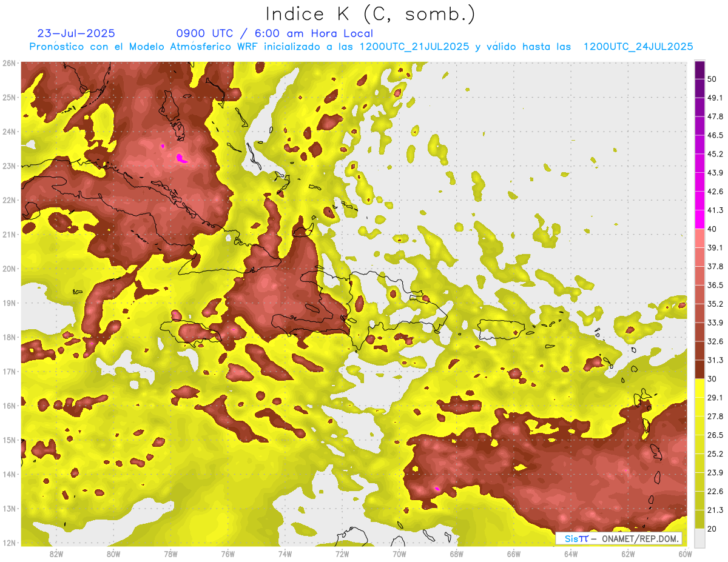This screenshot has height=562, width=728.
Task: Click the '24N' latitude label
Action: (x=9, y=132)
